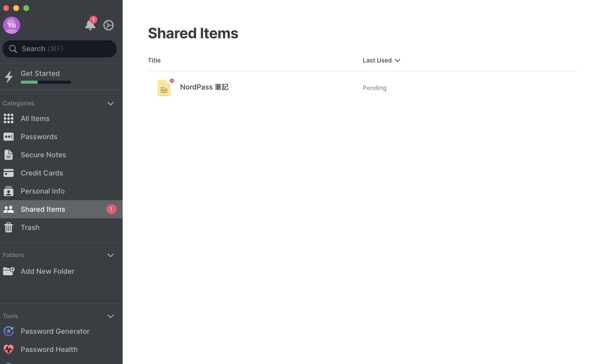Screen dimensions: 597x364
Task: Collapse the Folders section
Action: click(x=111, y=255)
